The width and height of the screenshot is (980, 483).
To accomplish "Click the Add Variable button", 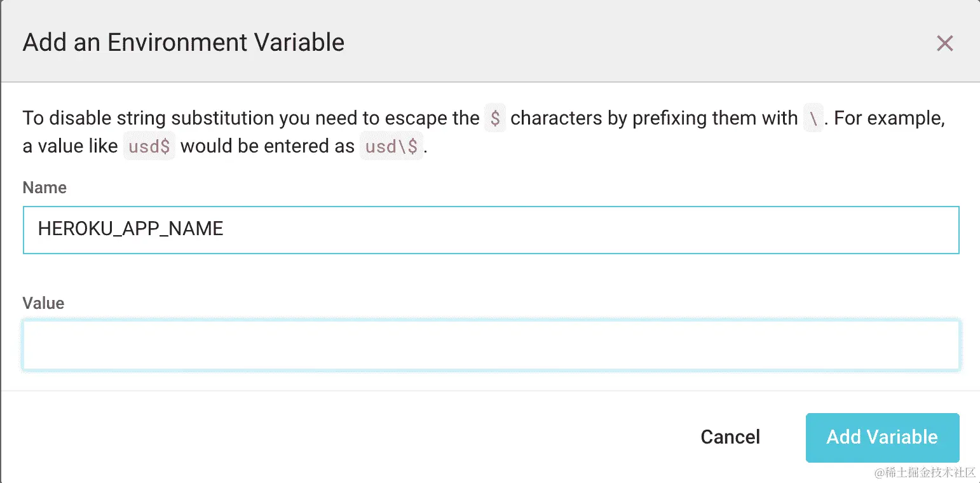I will 882,437.
